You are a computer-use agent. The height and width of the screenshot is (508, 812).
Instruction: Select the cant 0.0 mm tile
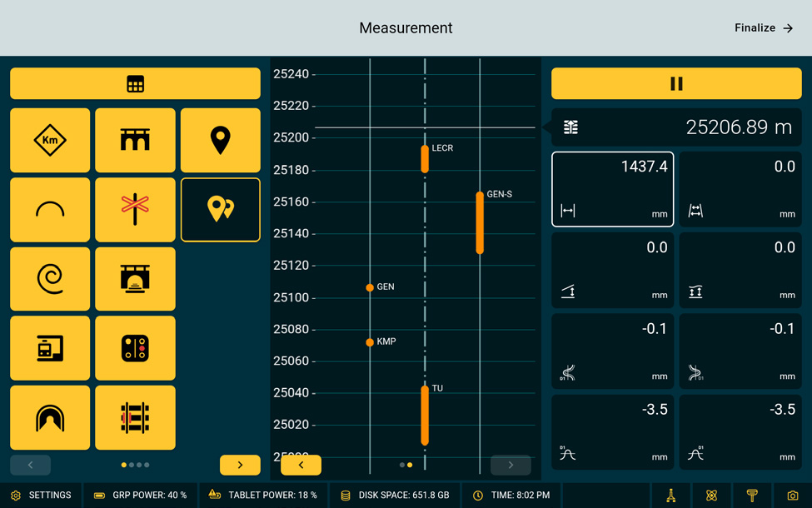pos(613,271)
